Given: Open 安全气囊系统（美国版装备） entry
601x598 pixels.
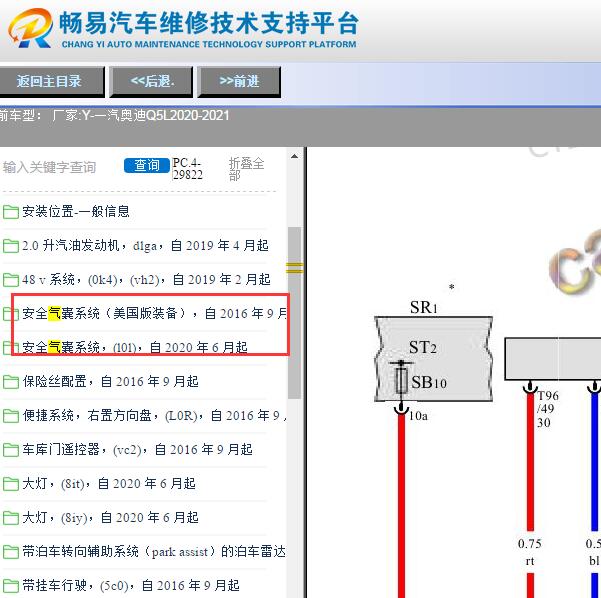Looking at the screenshot, I should click(x=154, y=313).
